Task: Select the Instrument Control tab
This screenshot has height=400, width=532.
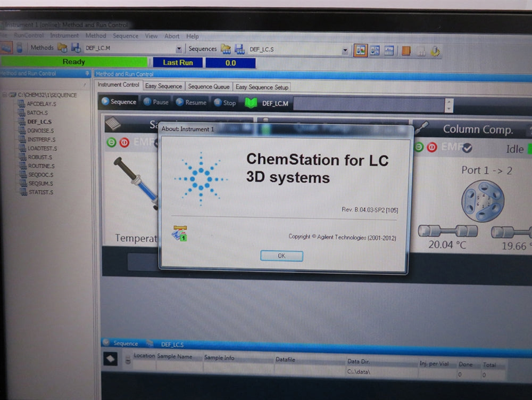Action: click(119, 85)
